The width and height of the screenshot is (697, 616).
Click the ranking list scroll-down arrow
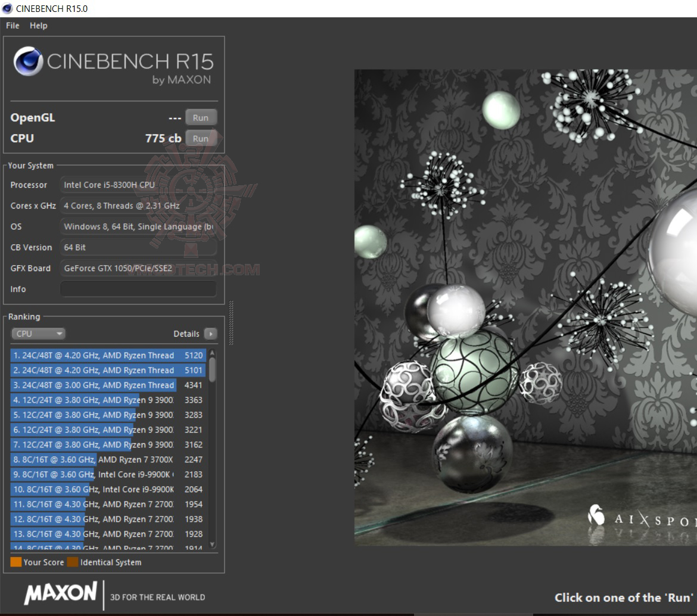click(x=213, y=545)
